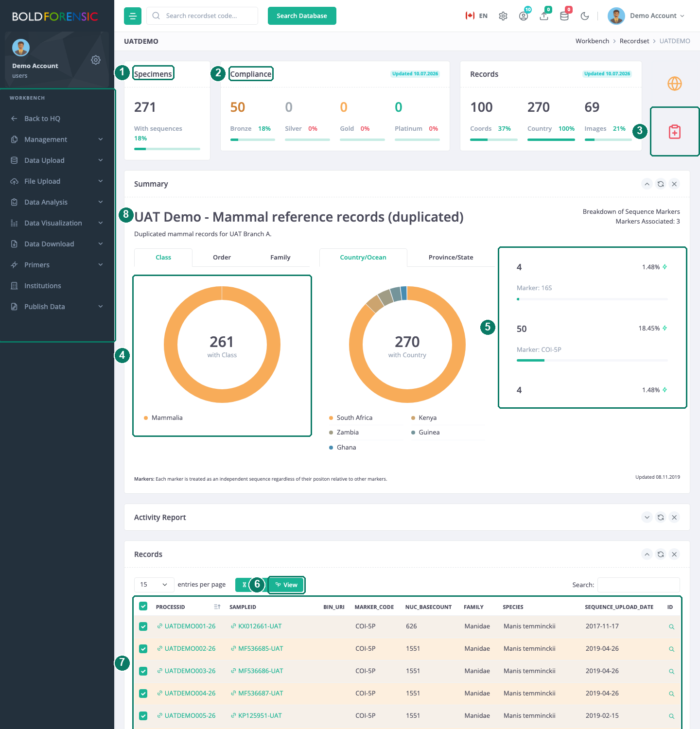Viewport: 700px width, 729px height.
Task: Click the upload tray icon in the top bar
Action: click(544, 16)
